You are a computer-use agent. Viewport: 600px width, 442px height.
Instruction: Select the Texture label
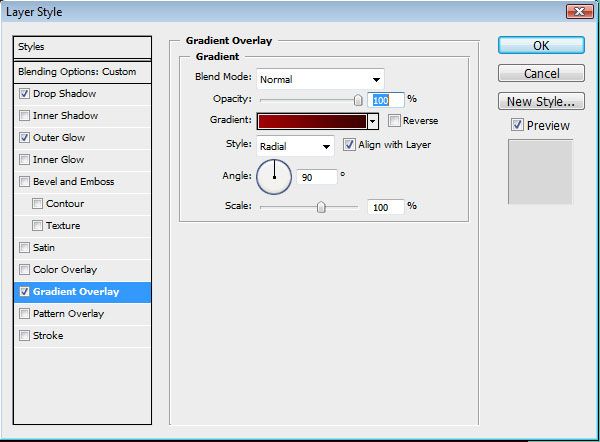pos(63,226)
